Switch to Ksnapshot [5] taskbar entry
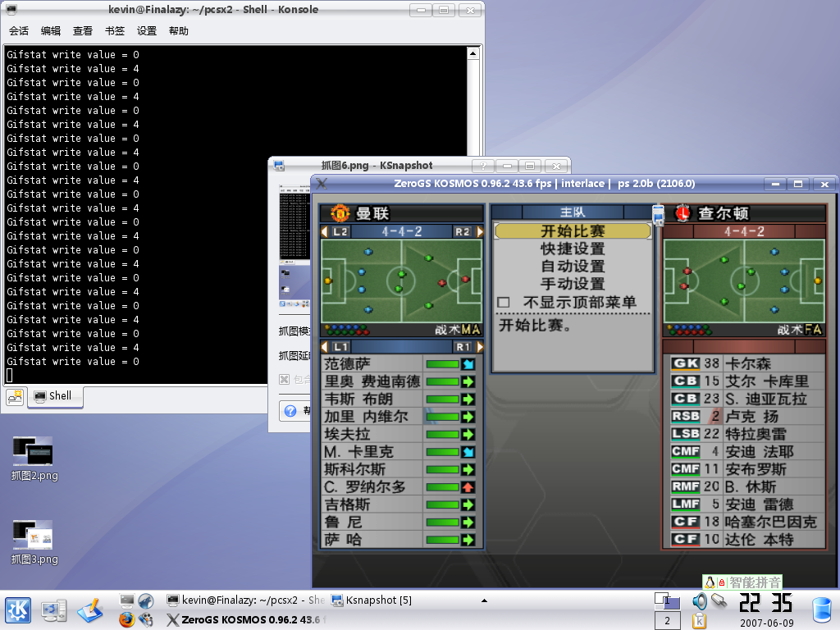840x630 pixels. (371, 600)
